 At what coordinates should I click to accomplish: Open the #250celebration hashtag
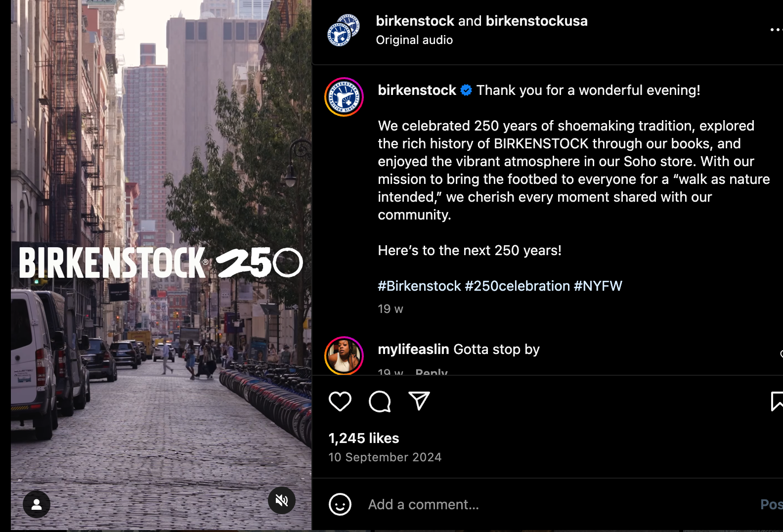click(518, 286)
